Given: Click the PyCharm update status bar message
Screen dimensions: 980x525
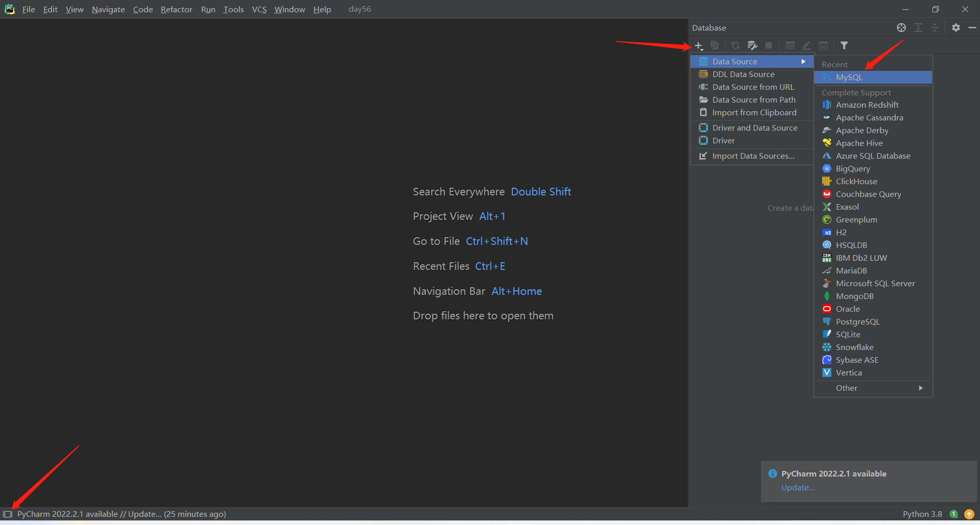Looking at the screenshot, I should [121, 514].
